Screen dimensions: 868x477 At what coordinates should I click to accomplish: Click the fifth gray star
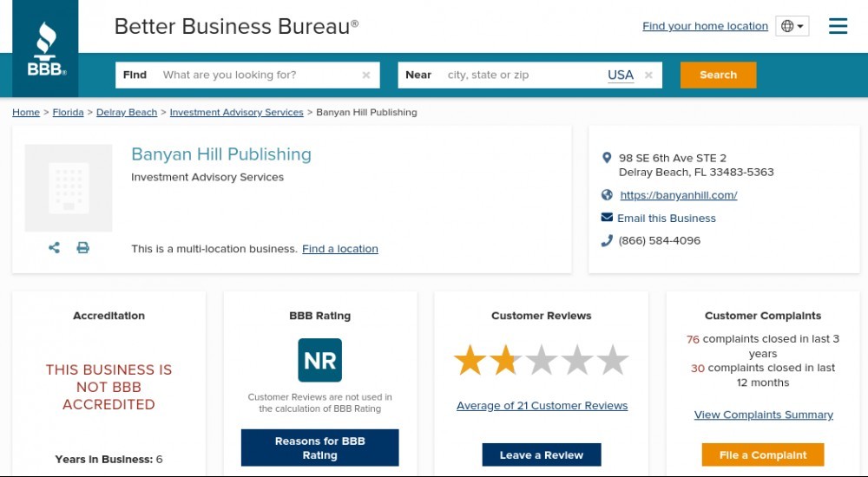click(x=612, y=360)
